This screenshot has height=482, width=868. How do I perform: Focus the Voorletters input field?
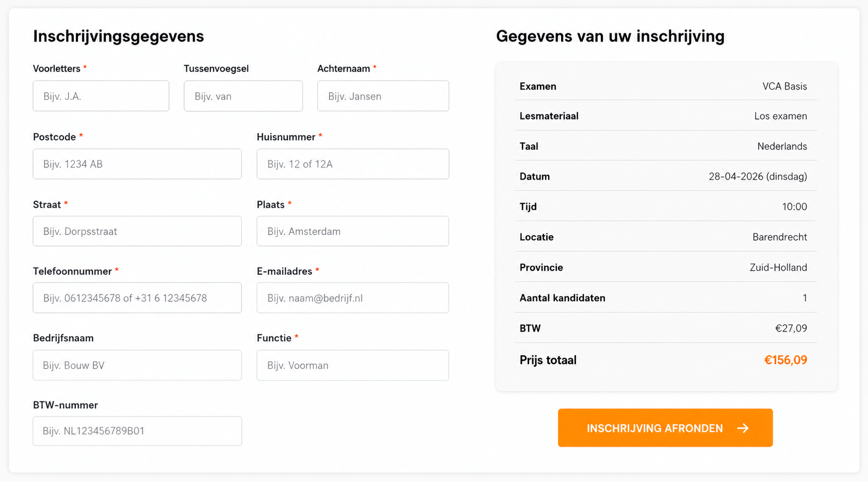coord(101,96)
